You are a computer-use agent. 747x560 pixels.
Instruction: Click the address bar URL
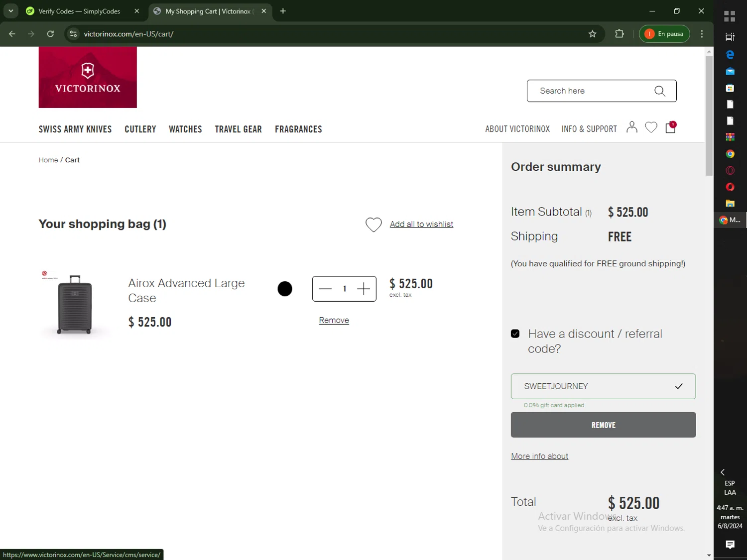tap(128, 34)
